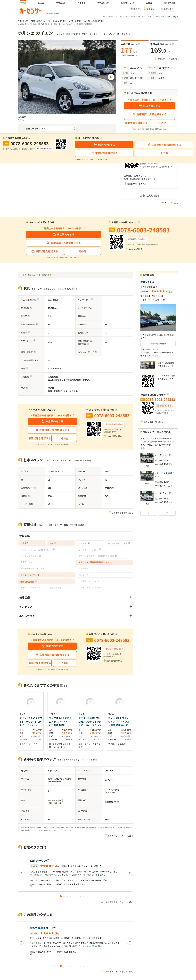Image resolution: width=196 pixels, height=980 pixels.
Task: Open the 輸入車 nav tab
Action: pyautogui.click(x=41, y=3)
